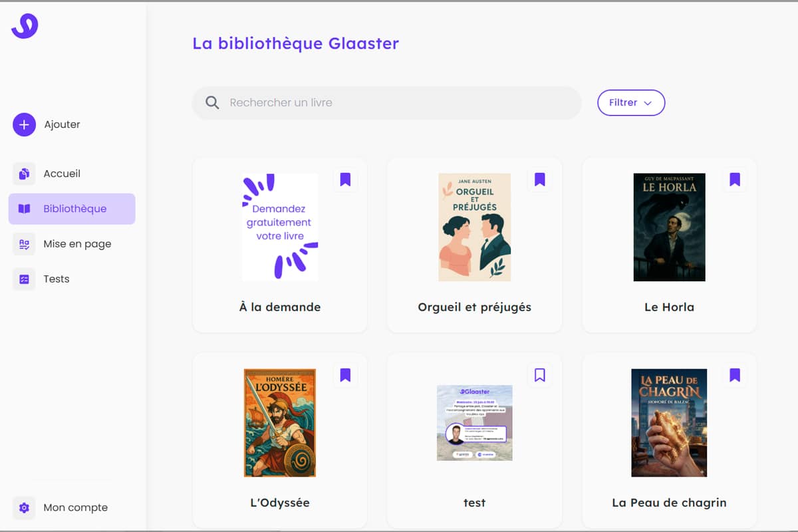Click the Mise en page icon
798x532 pixels.
(x=24, y=244)
